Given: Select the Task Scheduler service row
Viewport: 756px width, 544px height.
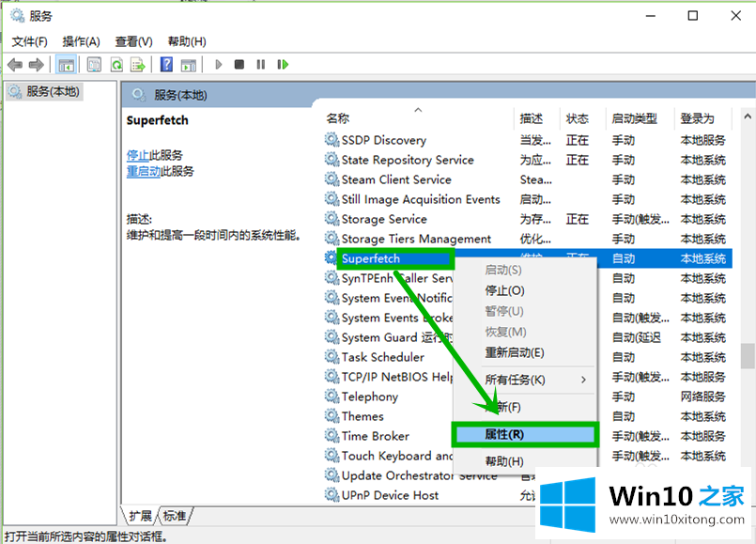Looking at the screenshot, I should click(x=528, y=357).
